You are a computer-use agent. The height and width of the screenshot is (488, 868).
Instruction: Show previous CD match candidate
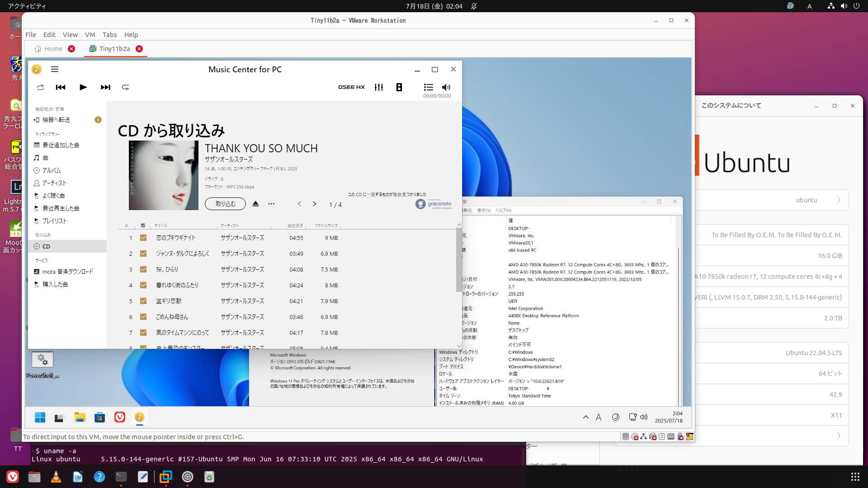coord(299,204)
